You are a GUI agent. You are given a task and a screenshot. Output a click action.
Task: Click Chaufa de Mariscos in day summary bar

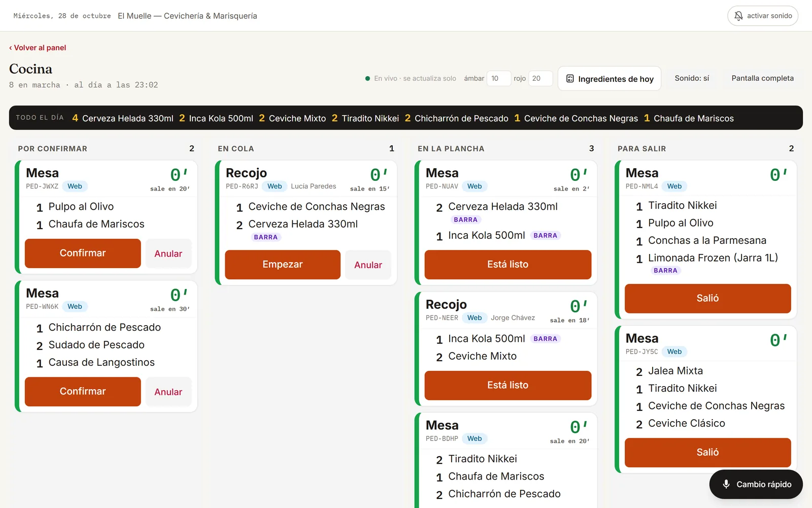tap(694, 118)
